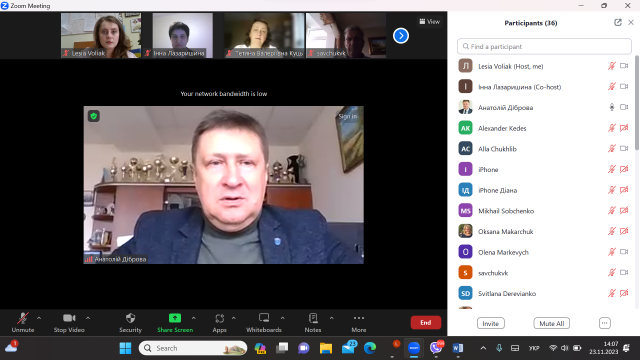The height and width of the screenshot is (360, 640).
Task: Toggle muted mic icon for Alla Chukhlib
Action: pyautogui.click(x=611, y=149)
